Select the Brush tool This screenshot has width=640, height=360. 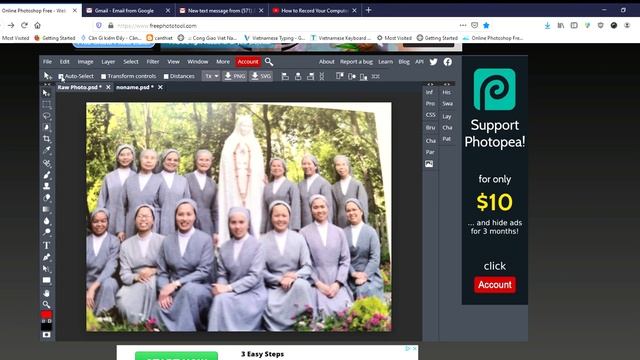click(47, 175)
